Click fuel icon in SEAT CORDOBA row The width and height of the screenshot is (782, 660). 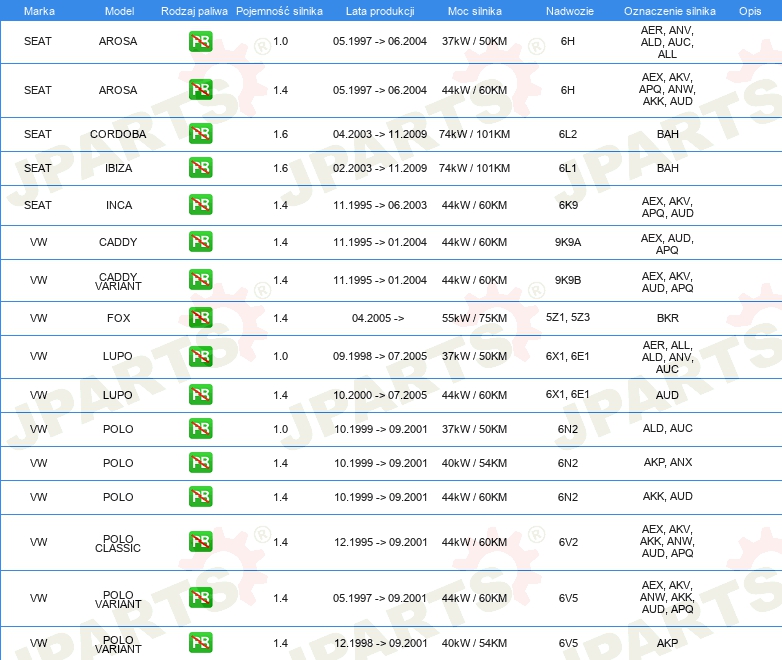tap(200, 134)
